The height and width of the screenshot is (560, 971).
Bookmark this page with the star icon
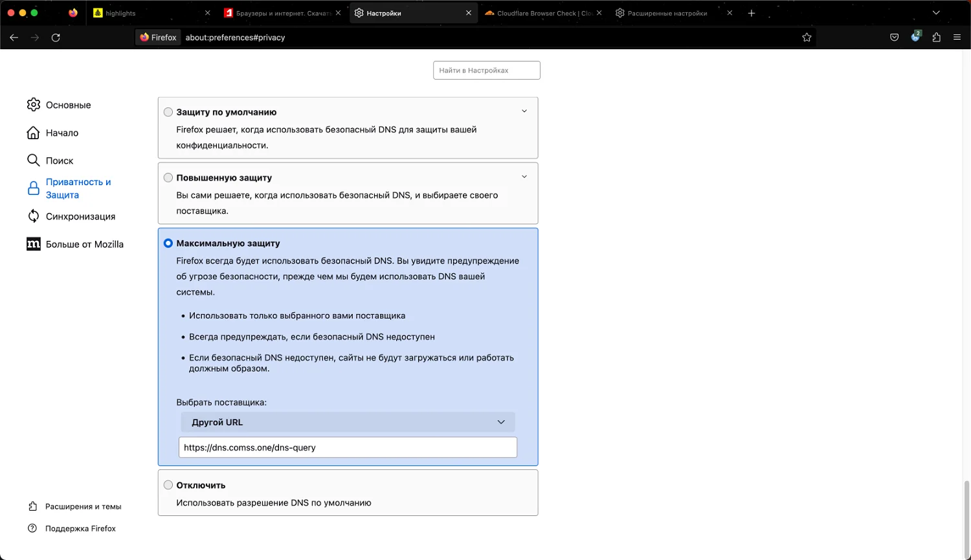(807, 38)
